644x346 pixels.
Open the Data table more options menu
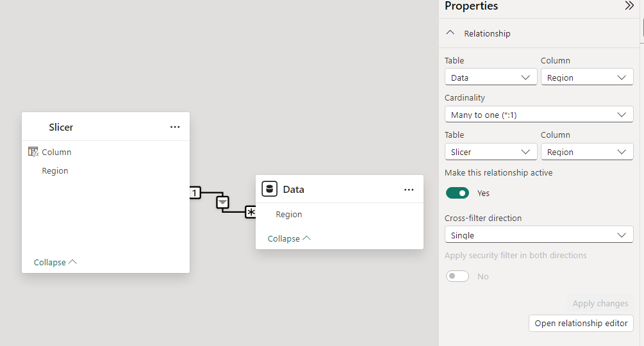click(x=409, y=190)
